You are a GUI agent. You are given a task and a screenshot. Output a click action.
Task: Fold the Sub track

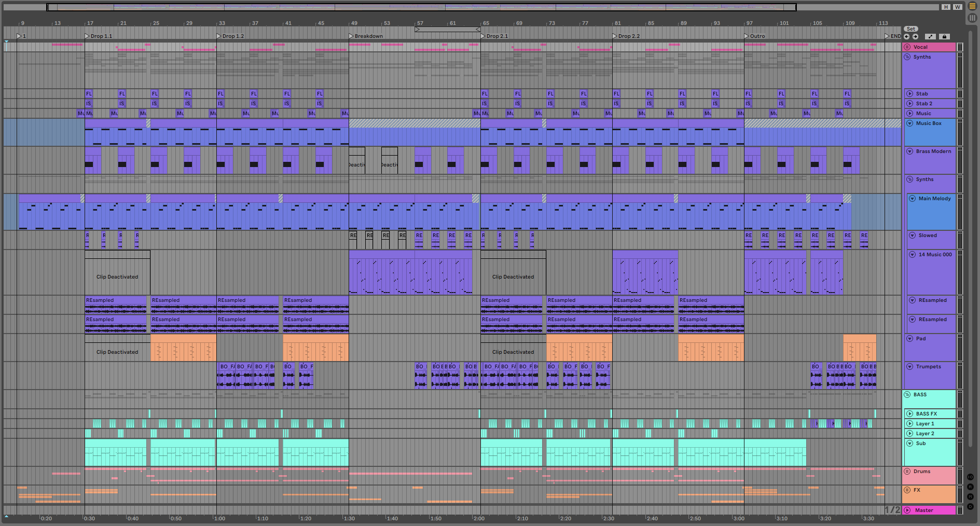[909, 444]
